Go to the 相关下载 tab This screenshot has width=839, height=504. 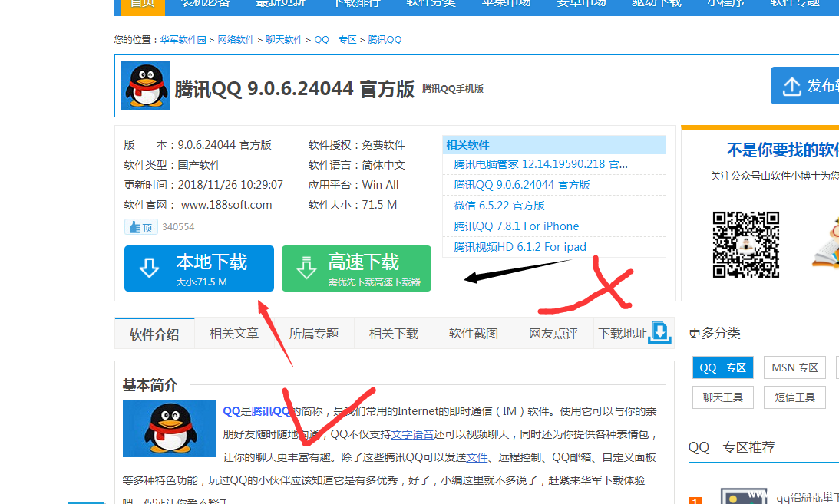394,334
